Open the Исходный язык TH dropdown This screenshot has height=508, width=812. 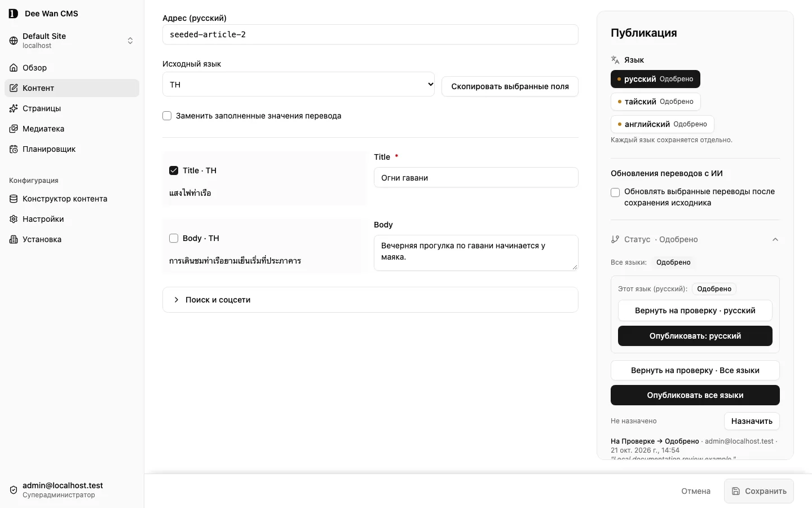coord(298,84)
